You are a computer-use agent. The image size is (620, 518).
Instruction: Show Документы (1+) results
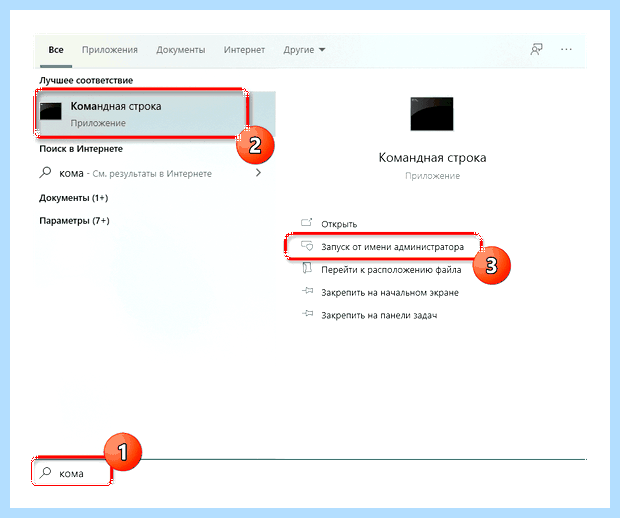[74, 198]
